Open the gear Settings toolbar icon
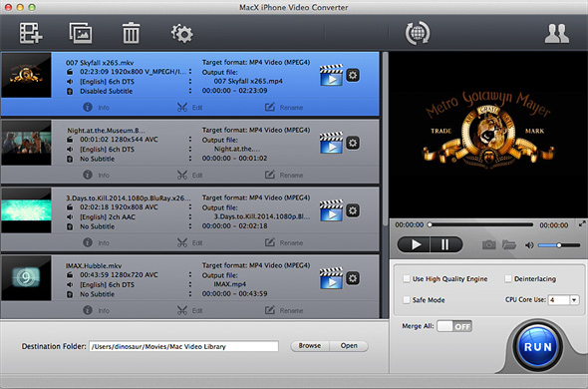 click(182, 34)
